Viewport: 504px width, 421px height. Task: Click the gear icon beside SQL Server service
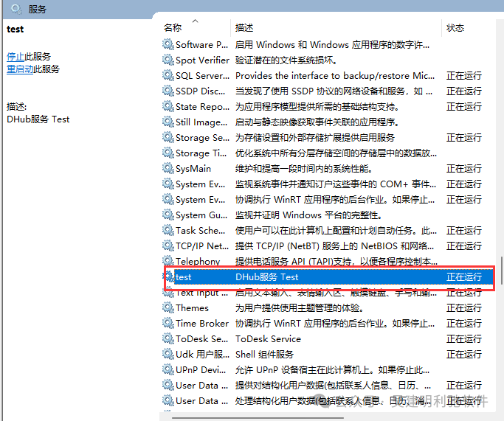[168, 75]
